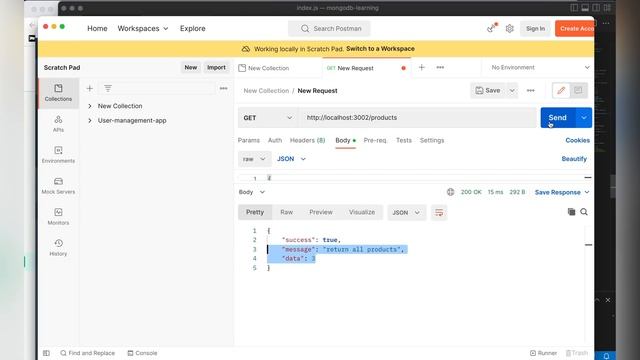Search the response with magnifier icon

coord(584,212)
